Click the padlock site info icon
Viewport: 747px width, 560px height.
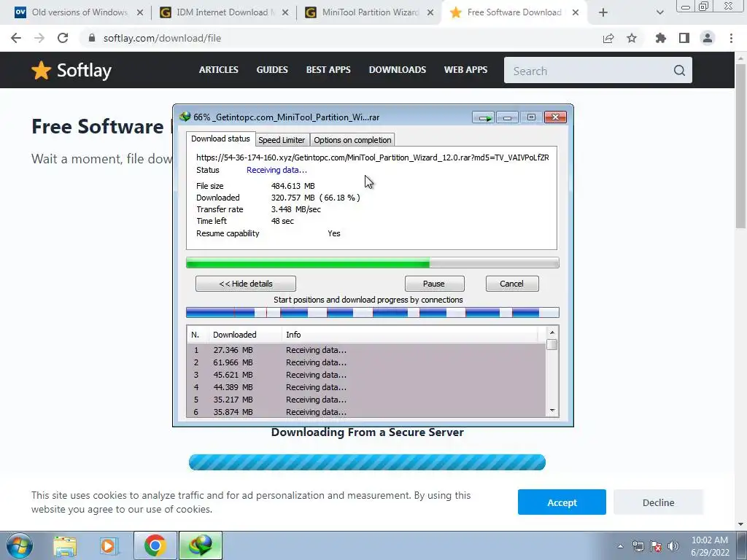tap(92, 38)
